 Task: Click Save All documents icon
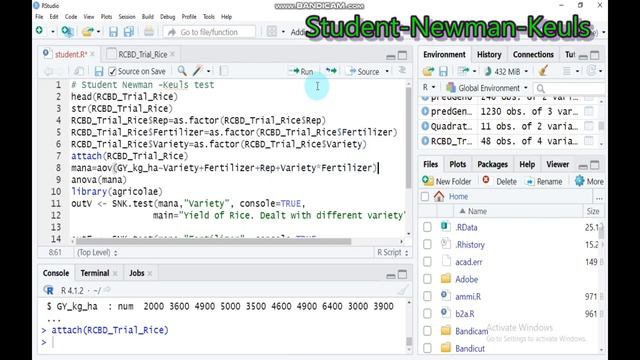tap(129, 31)
